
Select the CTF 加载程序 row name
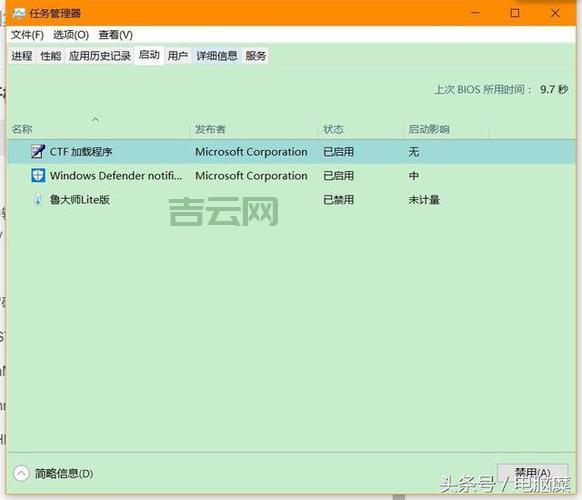tap(81, 152)
